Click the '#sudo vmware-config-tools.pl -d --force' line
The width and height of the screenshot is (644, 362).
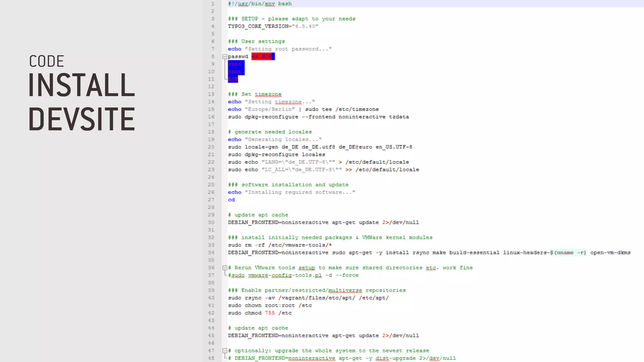(293, 275)
